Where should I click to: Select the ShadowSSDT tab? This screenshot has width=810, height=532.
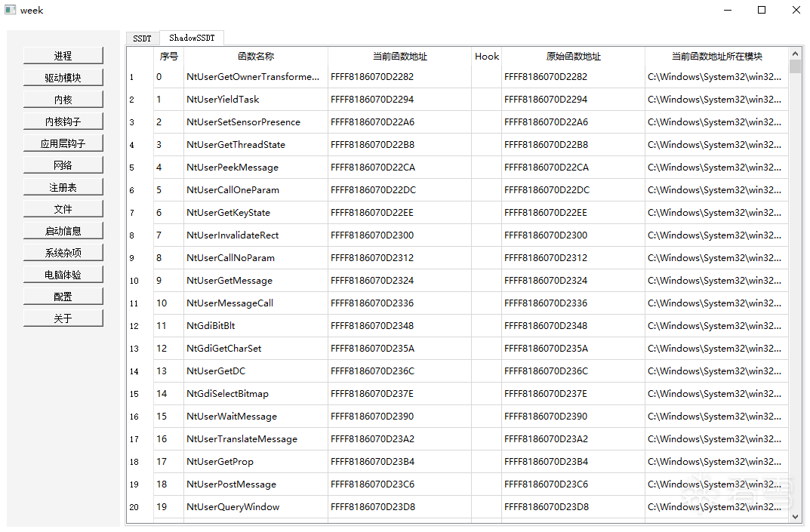(192, 38)
